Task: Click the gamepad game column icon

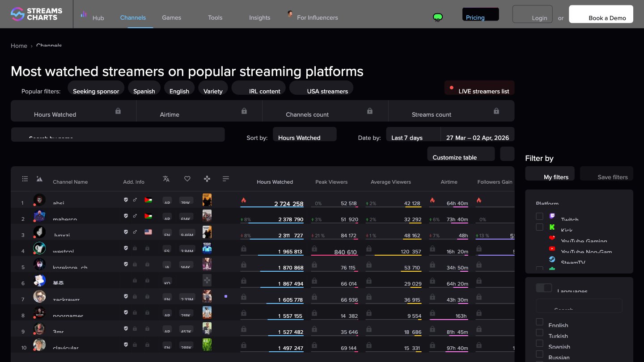Action: [x=207, y=179]
